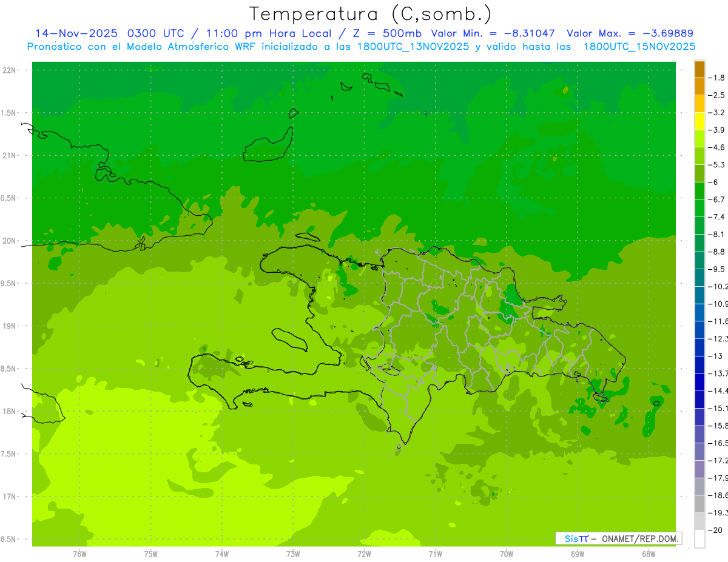Click the "-2.5" color scale value
The image size is (728, 562).
click(x=717, y=95)
